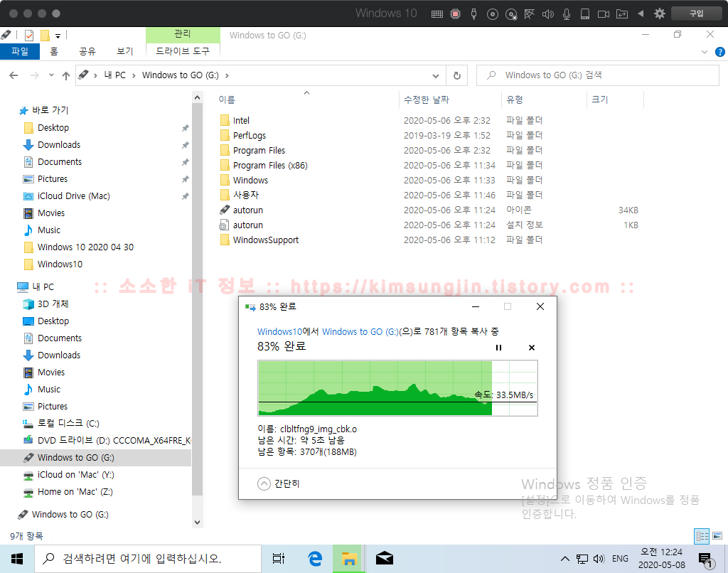Open 로컬 디스크 (C:) in sidebar

(68, 424)
